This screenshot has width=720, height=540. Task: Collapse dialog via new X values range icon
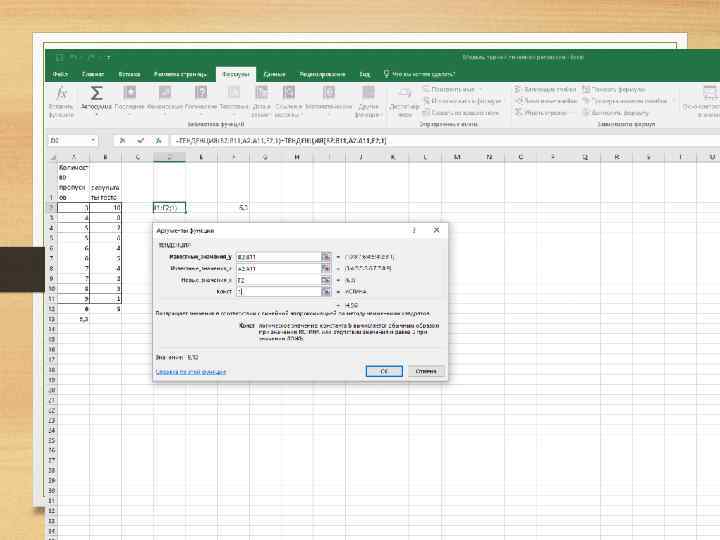tap(326, 280)
